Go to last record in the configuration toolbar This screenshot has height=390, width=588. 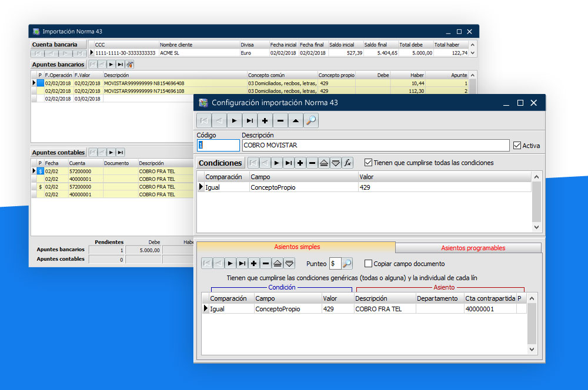250,120
